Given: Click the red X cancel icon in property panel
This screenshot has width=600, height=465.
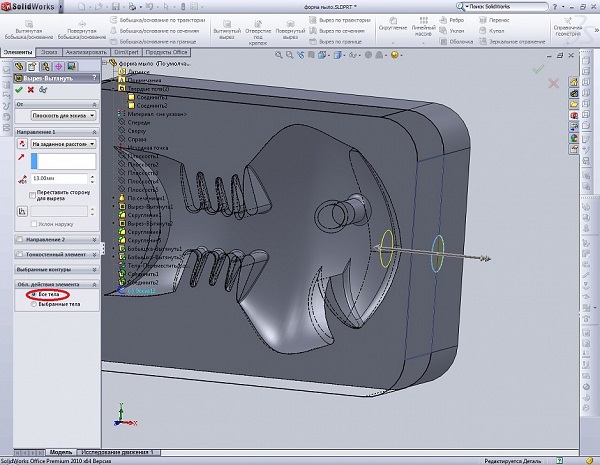Looking at the screenshot, I should tap(31, 89).
